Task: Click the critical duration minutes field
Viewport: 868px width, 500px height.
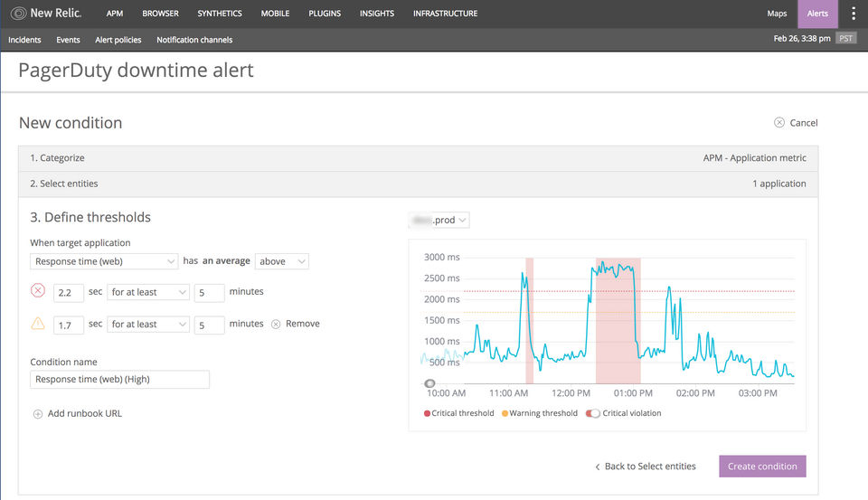Action: (x=209, y=293)
